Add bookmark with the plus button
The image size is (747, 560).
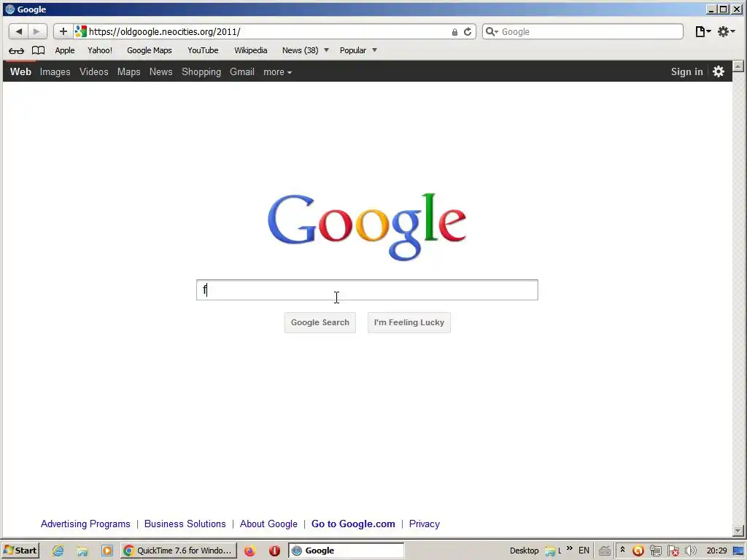[63, 31]
